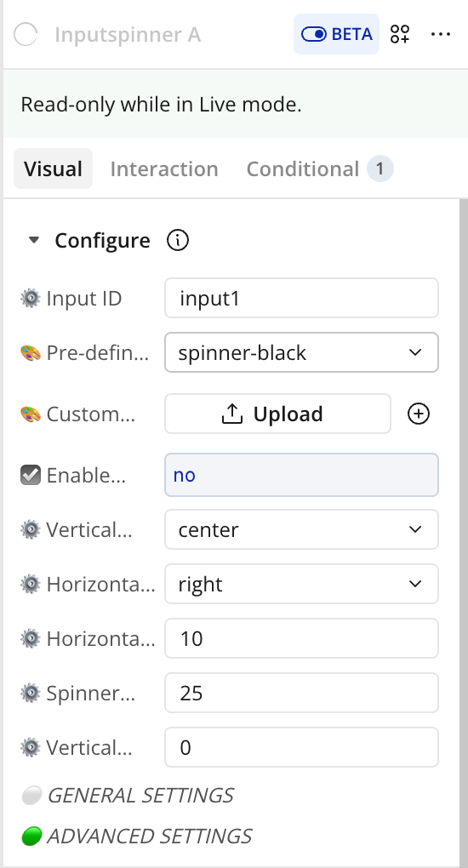Open the Horizontal alignment right dropdown
Image resolution: width=468 pixels, height=868 pixels.
[301, 584]
